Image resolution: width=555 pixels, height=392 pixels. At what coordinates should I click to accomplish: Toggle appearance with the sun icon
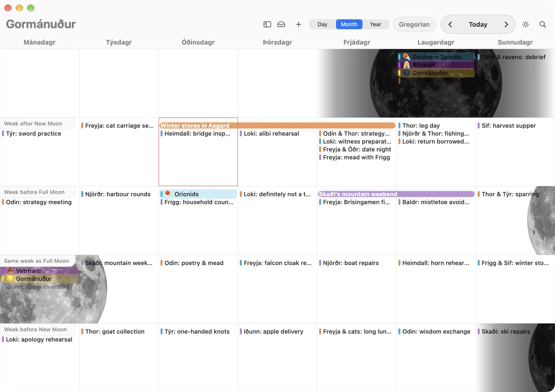tap(526, 24)
